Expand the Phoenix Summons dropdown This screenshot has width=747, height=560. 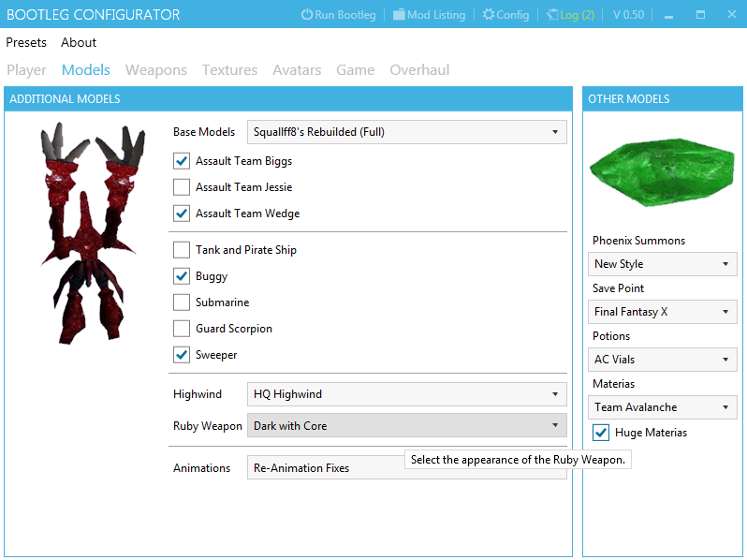tap(663, 264)
